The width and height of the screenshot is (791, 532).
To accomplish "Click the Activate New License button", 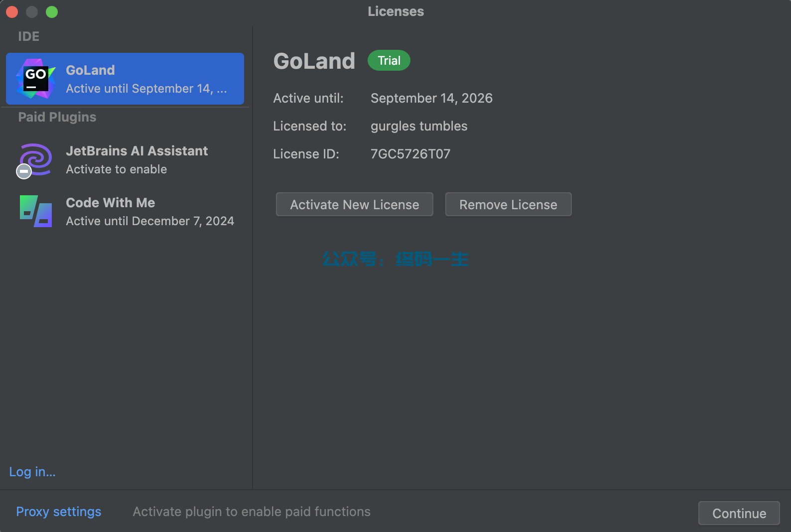I will [x=355, y=204].
